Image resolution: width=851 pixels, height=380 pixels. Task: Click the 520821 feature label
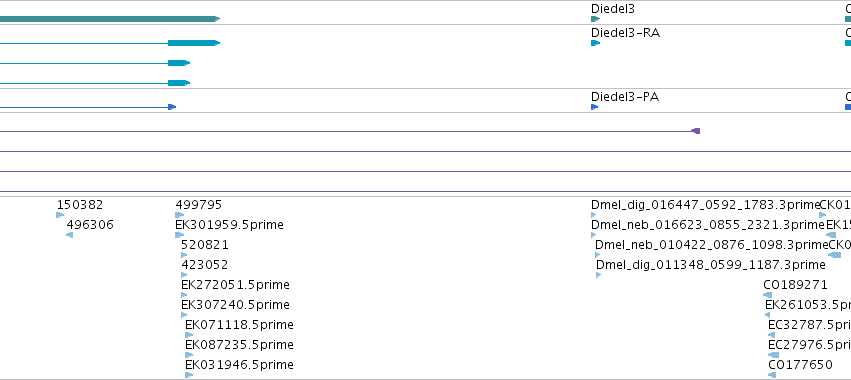[x=205, y=245]
